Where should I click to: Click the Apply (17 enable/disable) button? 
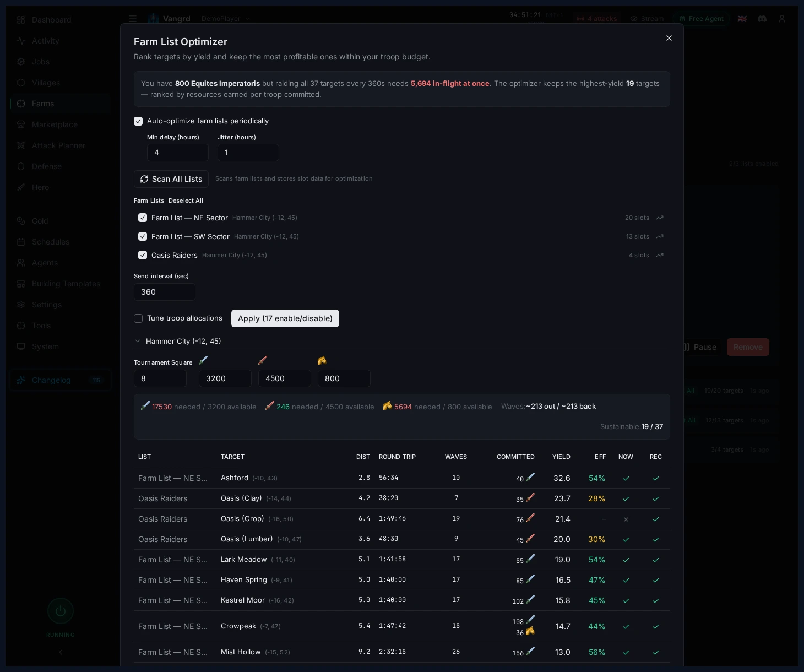coord(285,318)
